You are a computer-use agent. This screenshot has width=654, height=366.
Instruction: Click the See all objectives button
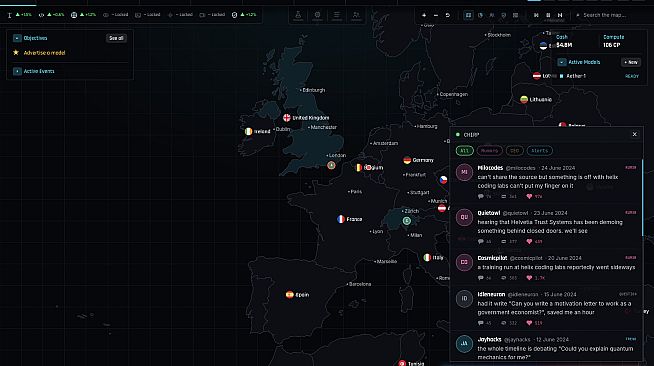(116, 38)
